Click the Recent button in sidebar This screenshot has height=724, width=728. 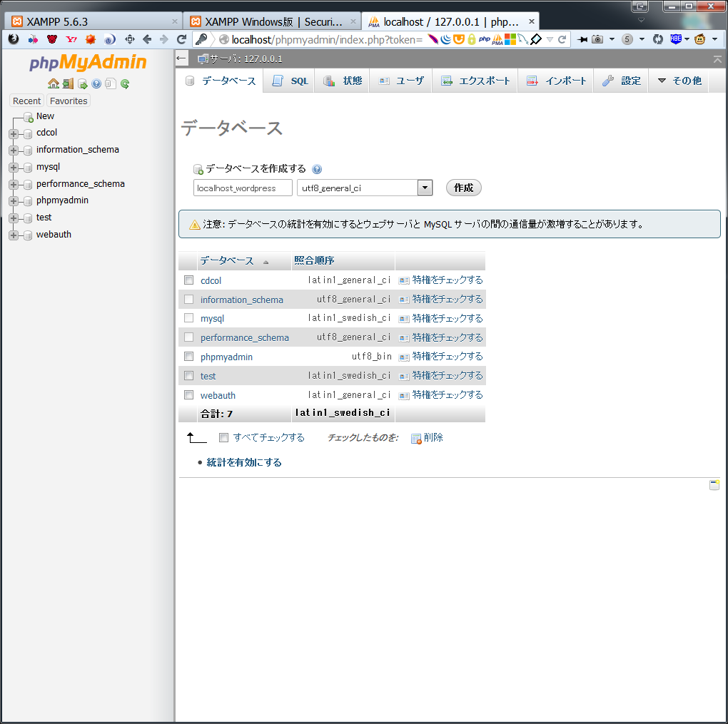click(x=26, y=101)
